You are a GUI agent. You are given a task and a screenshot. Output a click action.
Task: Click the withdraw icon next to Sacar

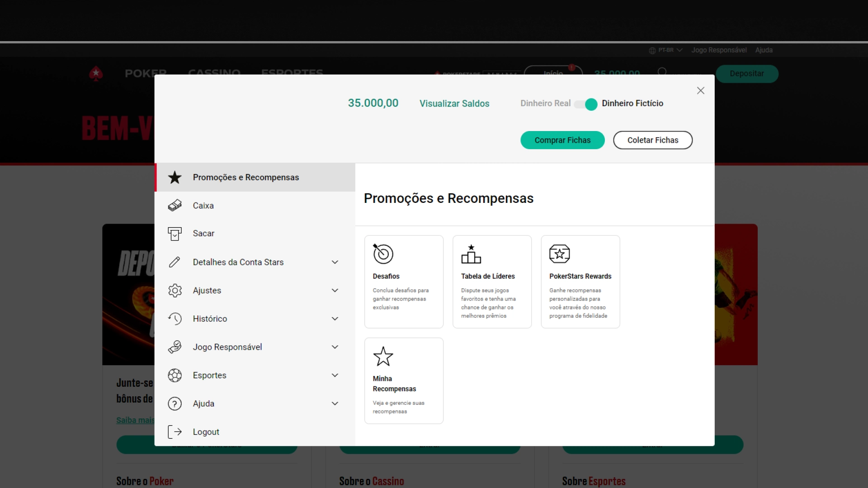click(175, 234)
